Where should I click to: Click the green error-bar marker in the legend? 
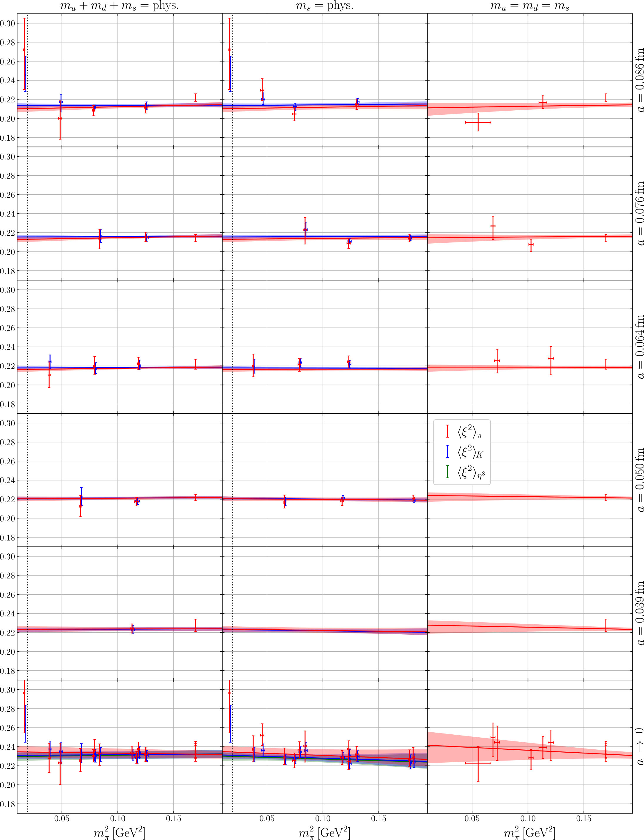[447, 472]
